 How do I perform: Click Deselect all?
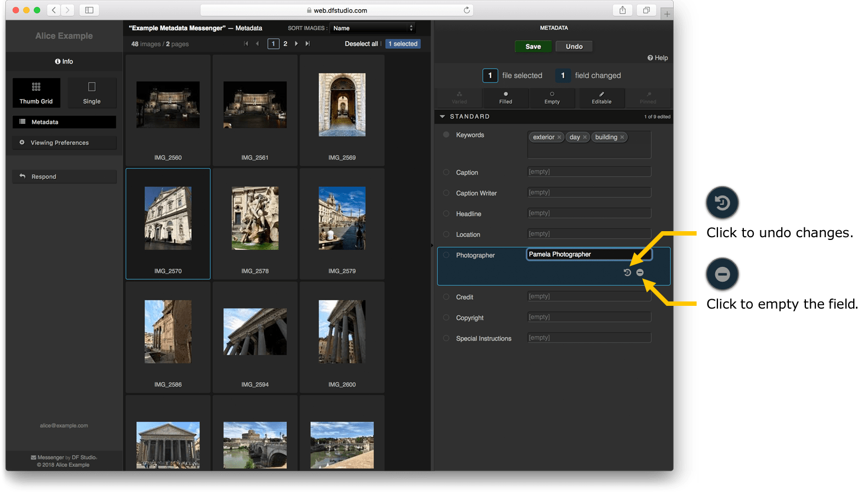click(361, 44)
